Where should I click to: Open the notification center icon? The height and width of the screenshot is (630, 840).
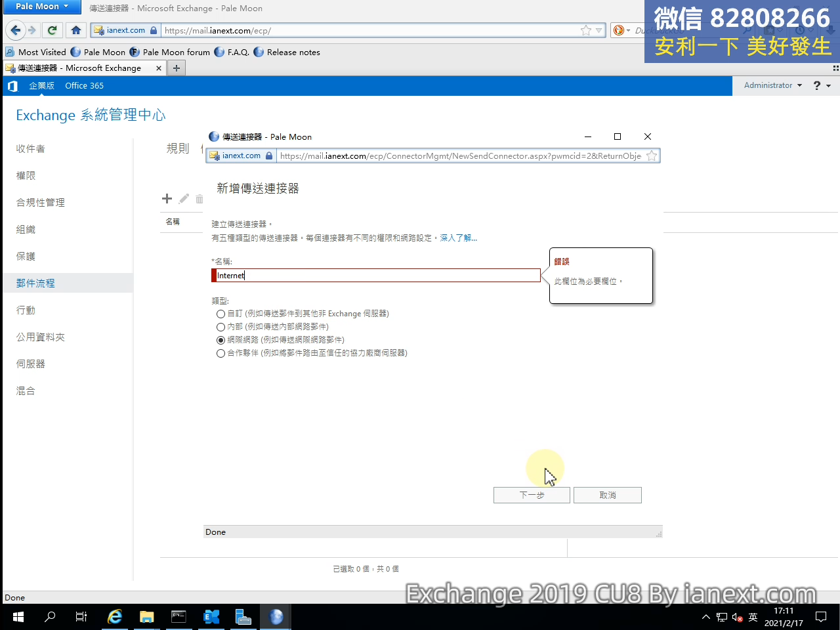pyautogui.click(x=821, y=617)
